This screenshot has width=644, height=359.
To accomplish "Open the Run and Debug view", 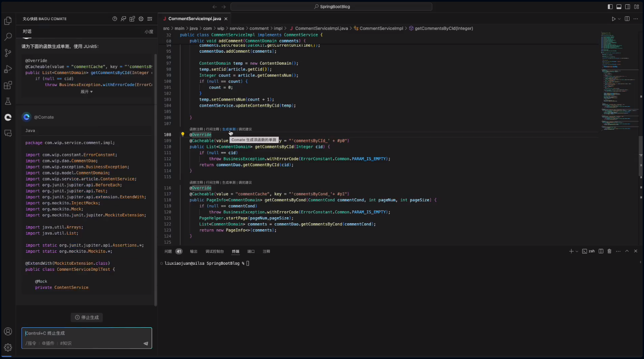I will (8, 69).
